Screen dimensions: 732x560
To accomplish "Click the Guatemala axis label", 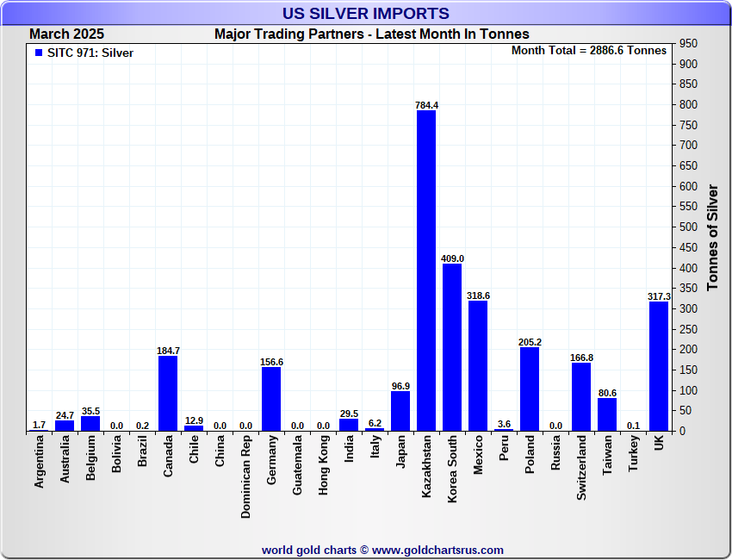I will pyautogui.click(x=297, y=465).
